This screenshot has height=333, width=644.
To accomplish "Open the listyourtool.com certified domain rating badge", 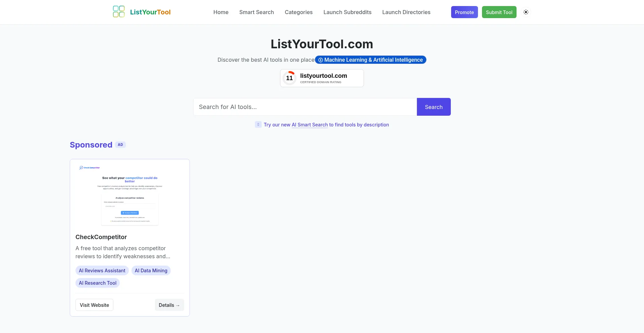I will (322, 78).
